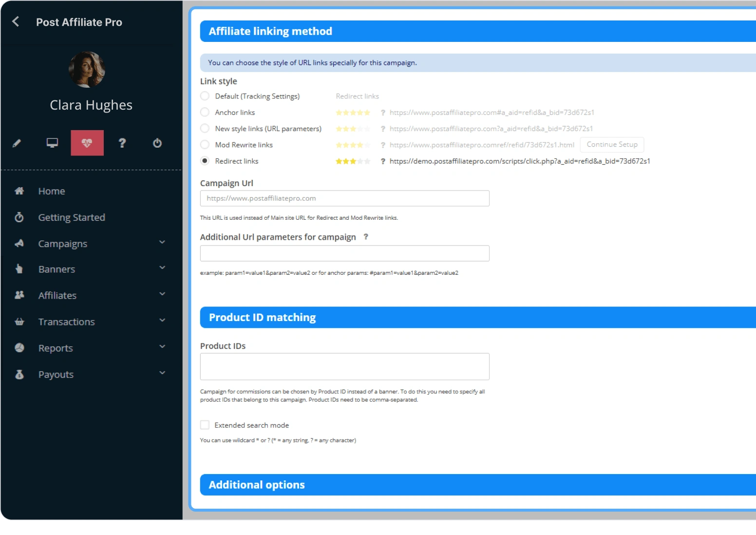Open Transactions menu item
The width and height of the screenshot is (756, 535).
67,322
